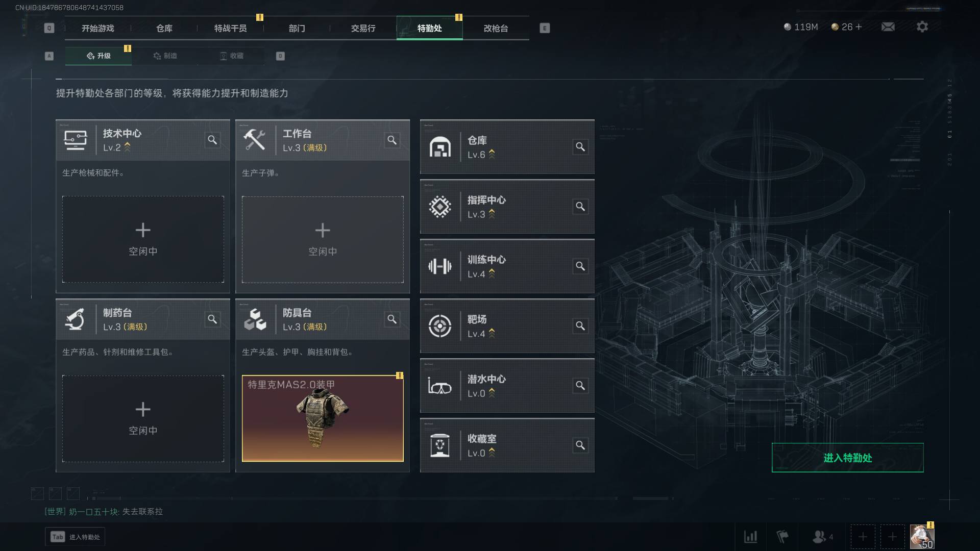Collect the 特里克MAS2.0装甲 crafted item
This screenshot has height=551, width=980.
tap(323, 418)
